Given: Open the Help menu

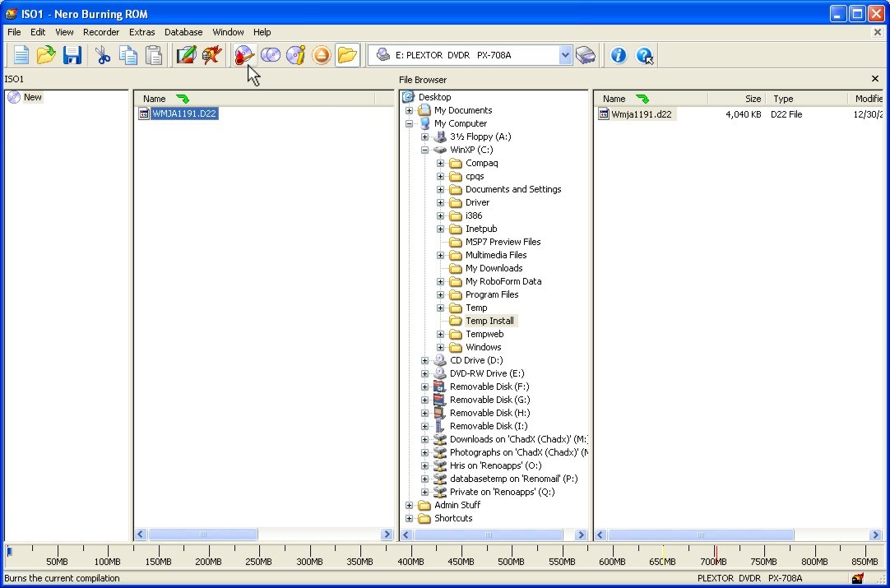Looking at the screenshot, I should point(262,32).
